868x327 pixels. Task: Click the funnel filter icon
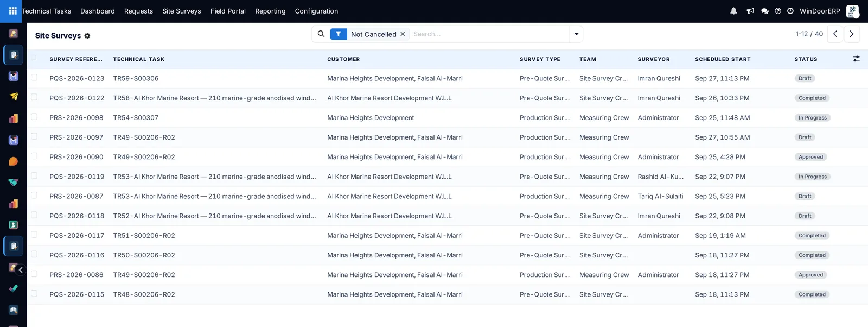339,34
